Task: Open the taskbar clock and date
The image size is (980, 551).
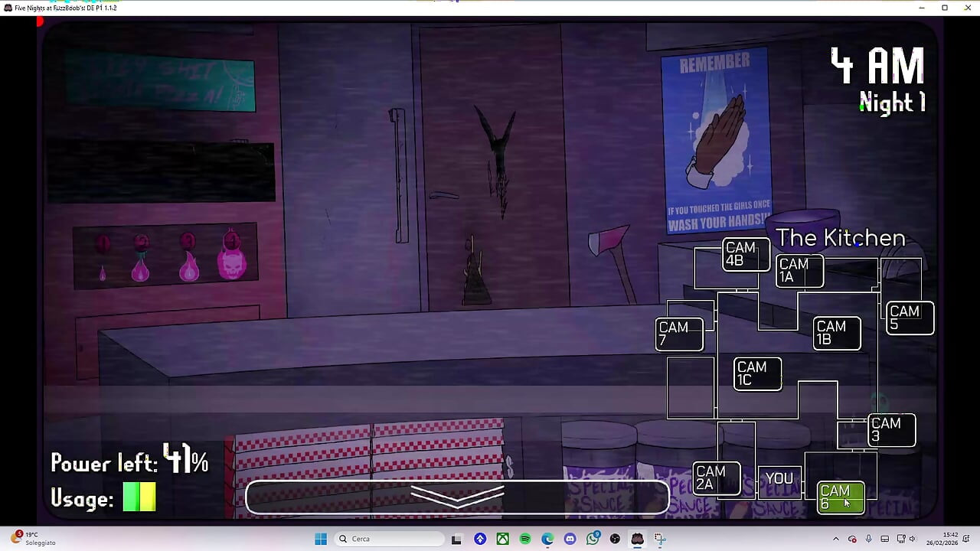Action: point(950,539)
